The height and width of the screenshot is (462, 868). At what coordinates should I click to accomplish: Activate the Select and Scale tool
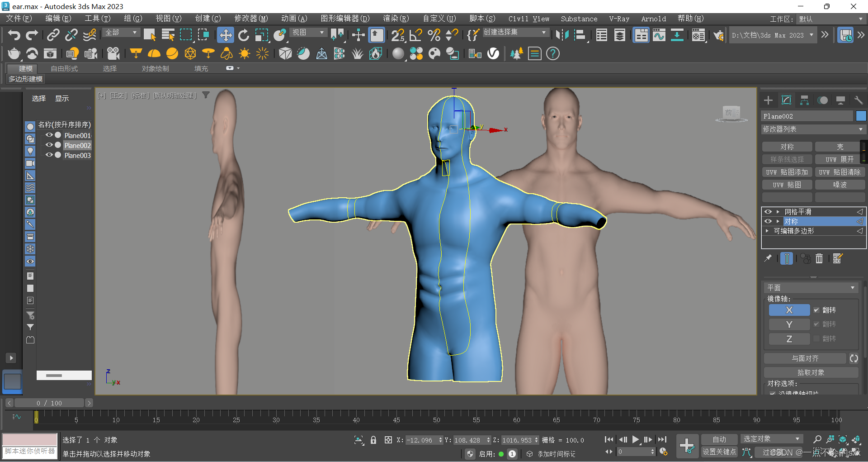tap(262, 35)
